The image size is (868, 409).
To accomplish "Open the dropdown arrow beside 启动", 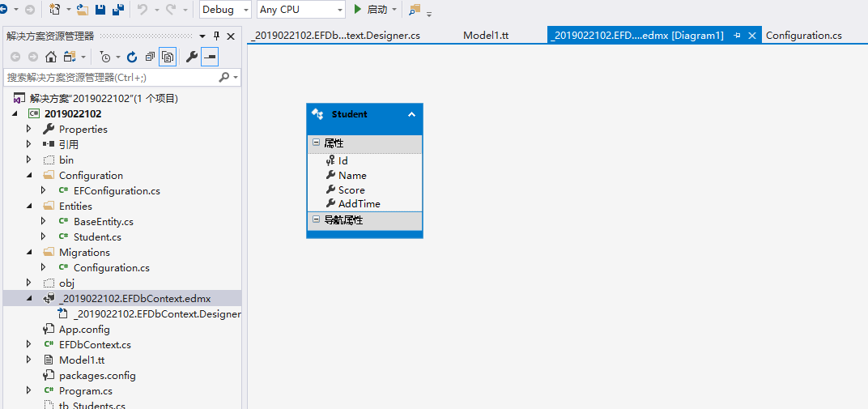I will coord(394,10).
